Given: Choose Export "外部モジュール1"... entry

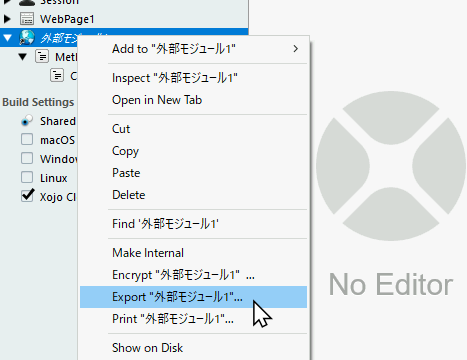Looking at the screenshot, I should click(x=193, y=297).
